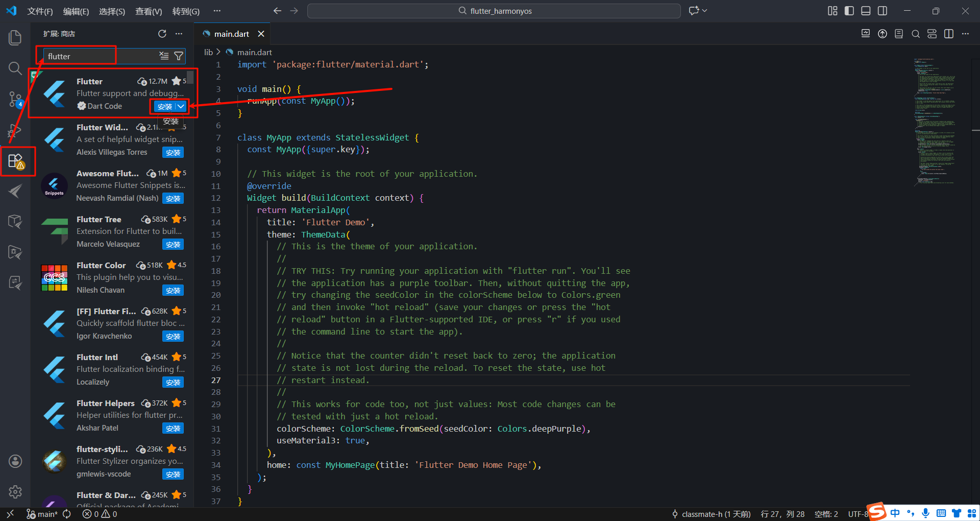The height and width of the screenshot is (521, 980).
Task: Refresh the extensions marketplace list
Action: pyautogui.click(x=162, y=34)
